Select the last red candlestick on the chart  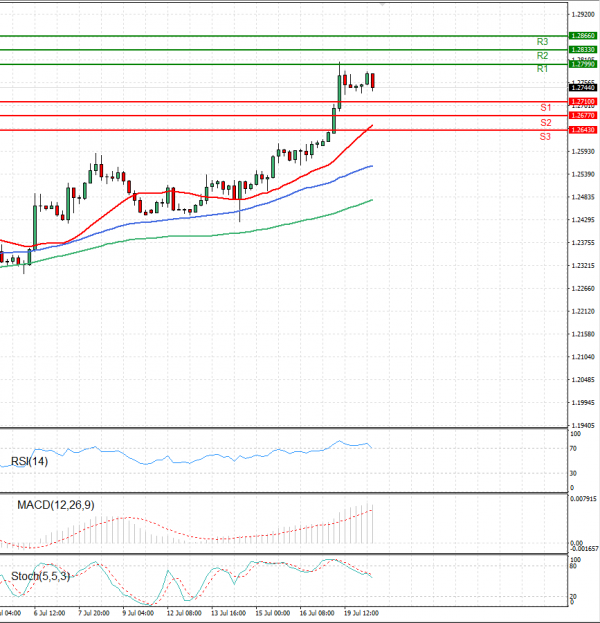(x=373, y=82)
